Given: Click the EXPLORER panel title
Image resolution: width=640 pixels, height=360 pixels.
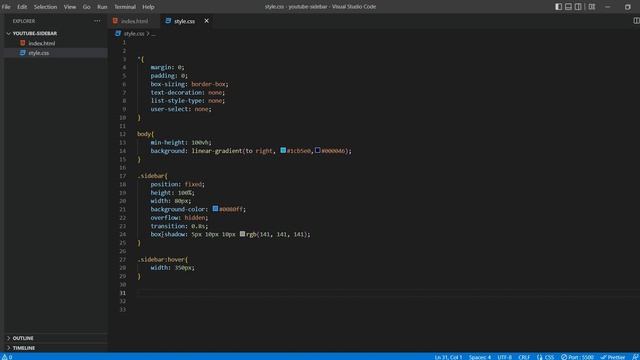Looking at the screenshot, I should pyautogui.click(x=24, y=21).
